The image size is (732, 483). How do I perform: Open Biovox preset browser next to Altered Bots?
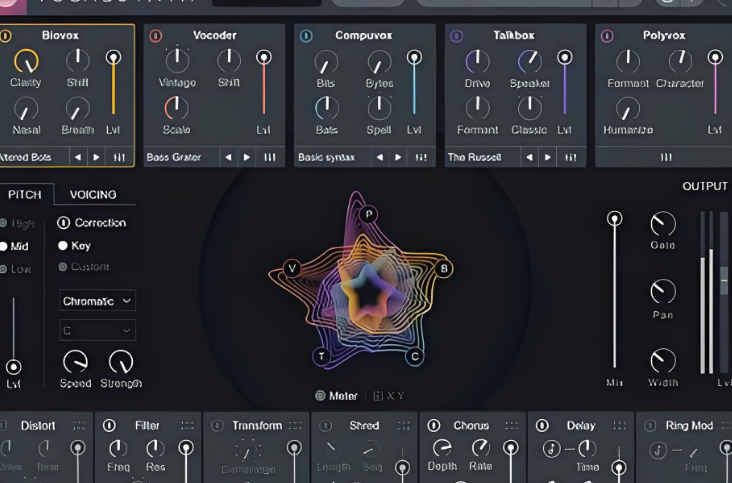coord(120,157)
